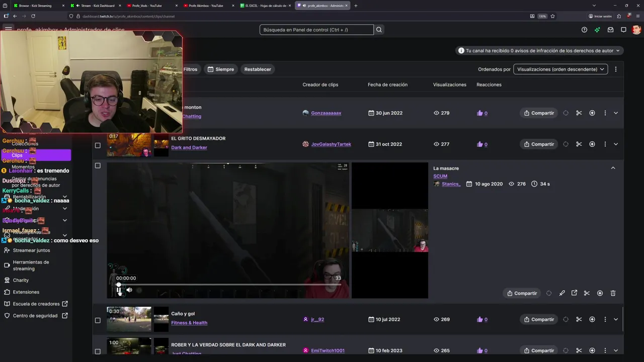This screenshot has width=644, height=362.
Task: Expand the EmiTwitch1001 clip row chevron
Action: click(616, 350)
